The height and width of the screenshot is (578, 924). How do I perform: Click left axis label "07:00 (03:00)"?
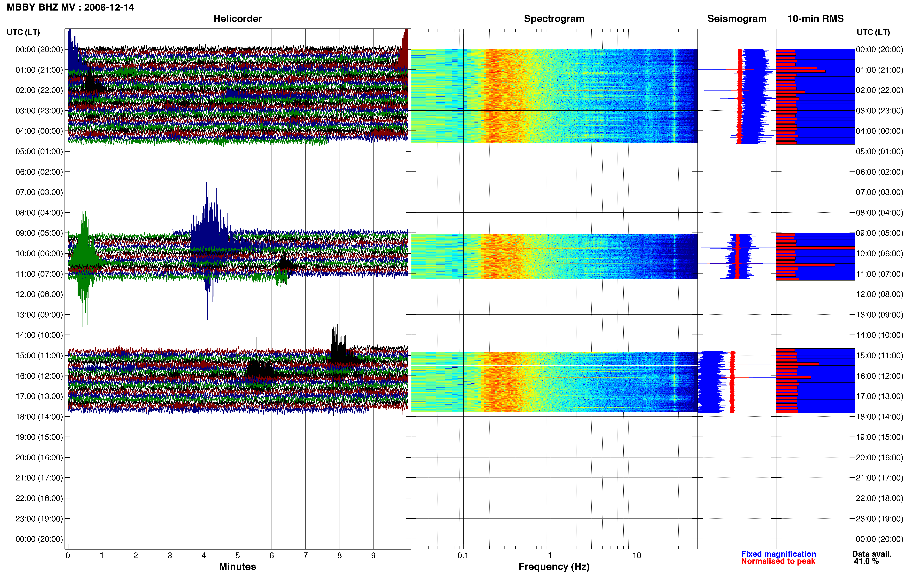click(39, 192)
